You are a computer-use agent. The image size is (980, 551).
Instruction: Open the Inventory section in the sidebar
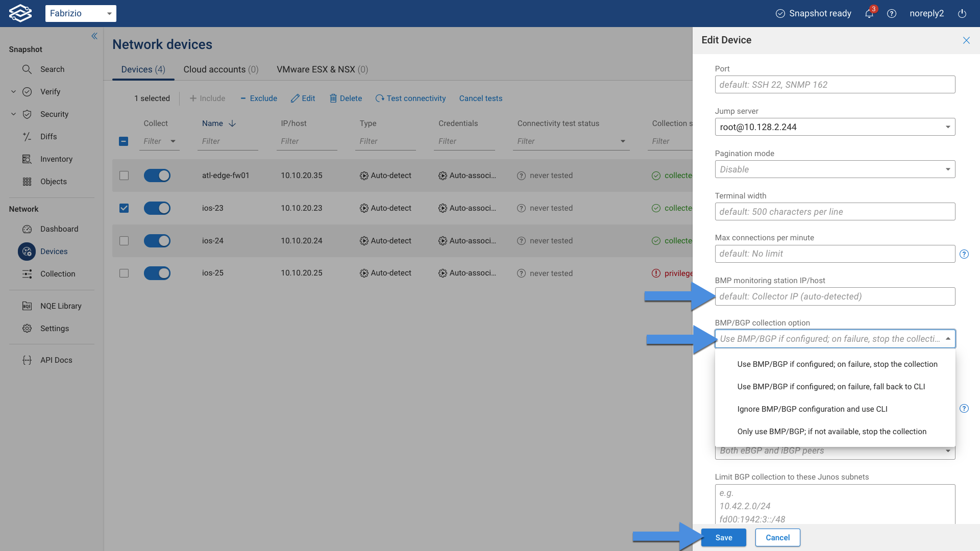tap(56, 159)
